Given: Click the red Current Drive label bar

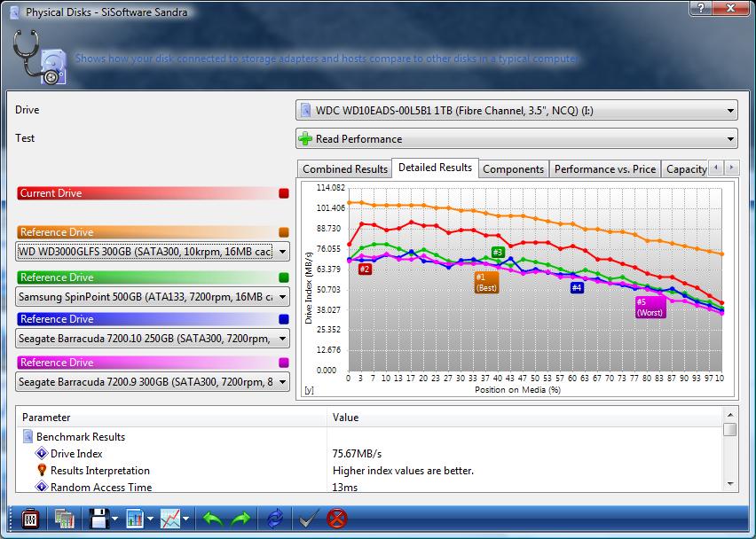Looking at the screenshot, I should click(x=147, y=193).
